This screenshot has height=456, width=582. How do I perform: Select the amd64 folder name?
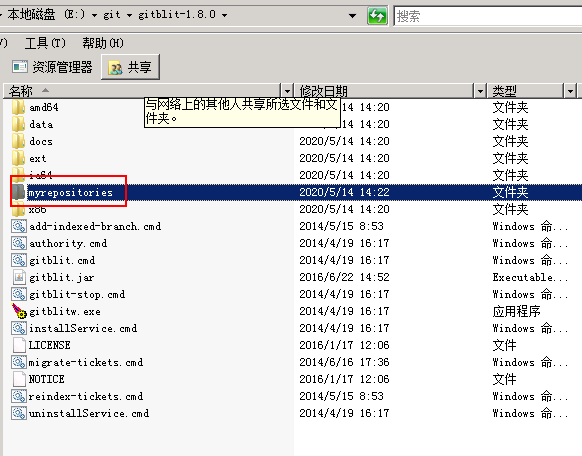(44, 107)
